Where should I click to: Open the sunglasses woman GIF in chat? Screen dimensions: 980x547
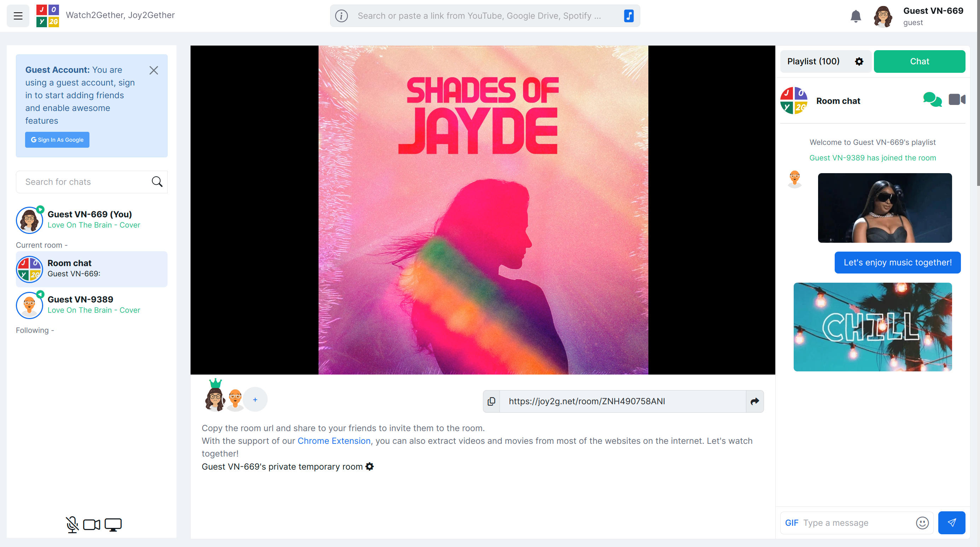pyautogui.click(x=885, y=208)
